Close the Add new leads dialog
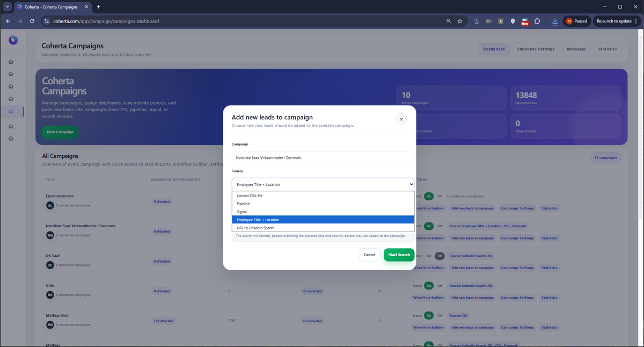The width and height of the screenshot is (644, 347). coord(401,119)
